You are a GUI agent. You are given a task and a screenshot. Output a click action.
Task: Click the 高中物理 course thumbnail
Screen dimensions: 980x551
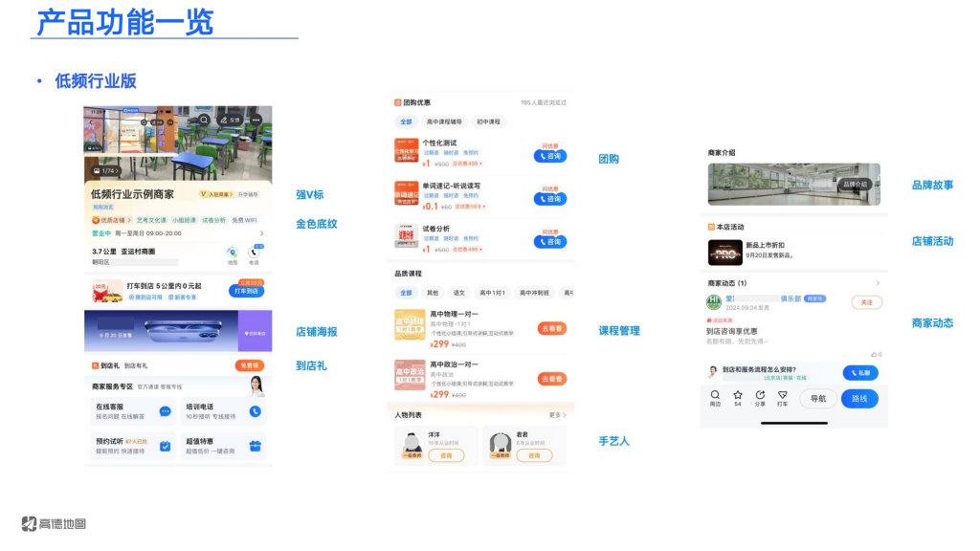click(410, 325)
